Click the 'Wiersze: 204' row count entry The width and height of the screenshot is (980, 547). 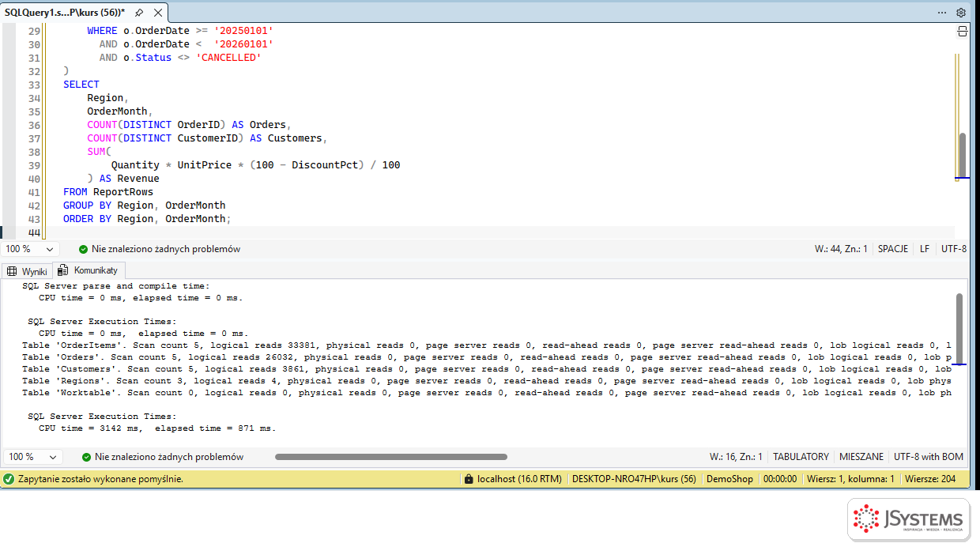[x=930, y=479]
